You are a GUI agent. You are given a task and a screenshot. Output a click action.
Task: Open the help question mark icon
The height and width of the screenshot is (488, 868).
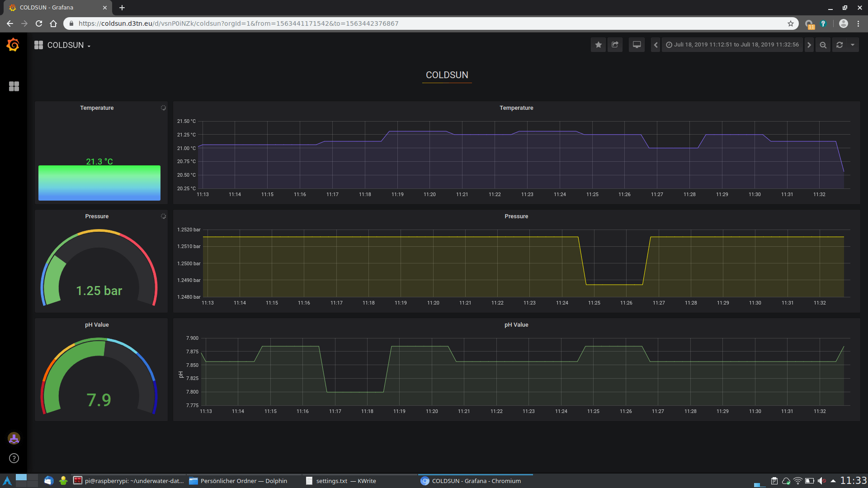(14, 458)
